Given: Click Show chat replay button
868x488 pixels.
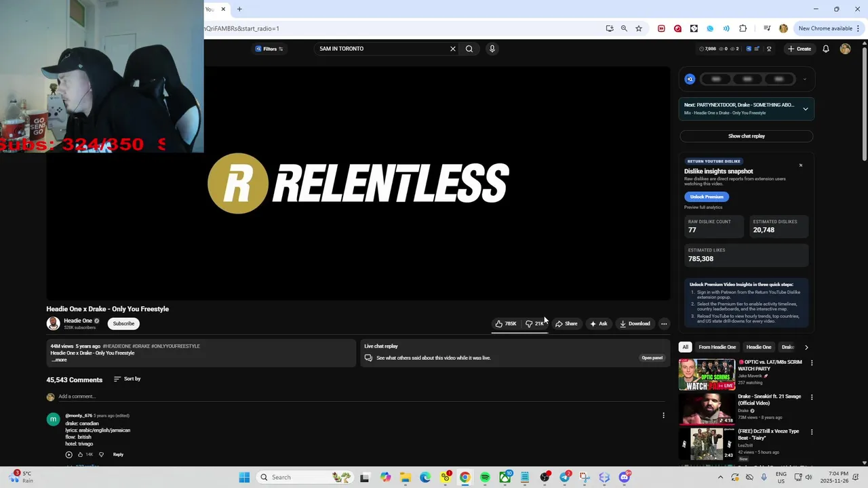Looking at the screenshot, I should coord(747,136).
